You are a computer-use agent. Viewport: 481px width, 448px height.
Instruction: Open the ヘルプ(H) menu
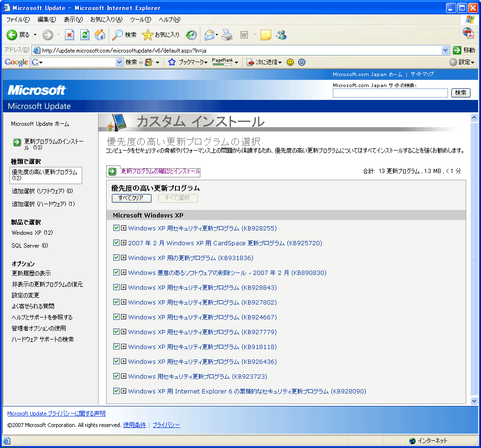point(170,20)
